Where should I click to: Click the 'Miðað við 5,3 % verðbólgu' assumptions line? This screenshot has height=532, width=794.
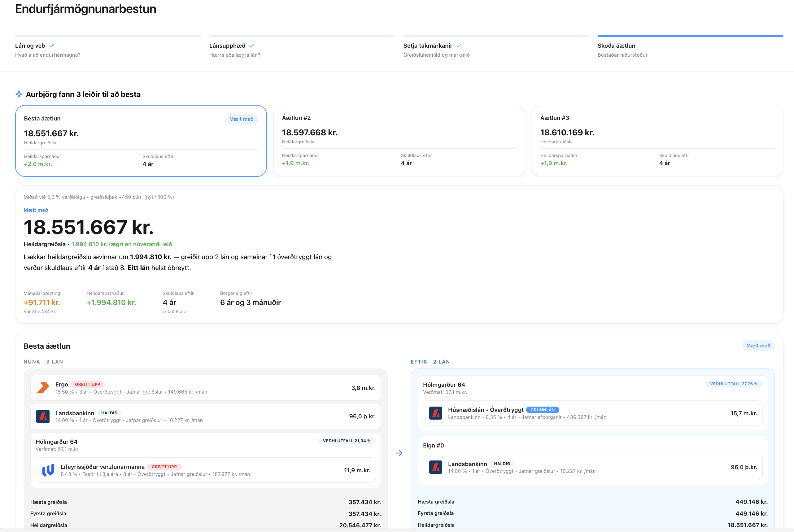(99, 197)
